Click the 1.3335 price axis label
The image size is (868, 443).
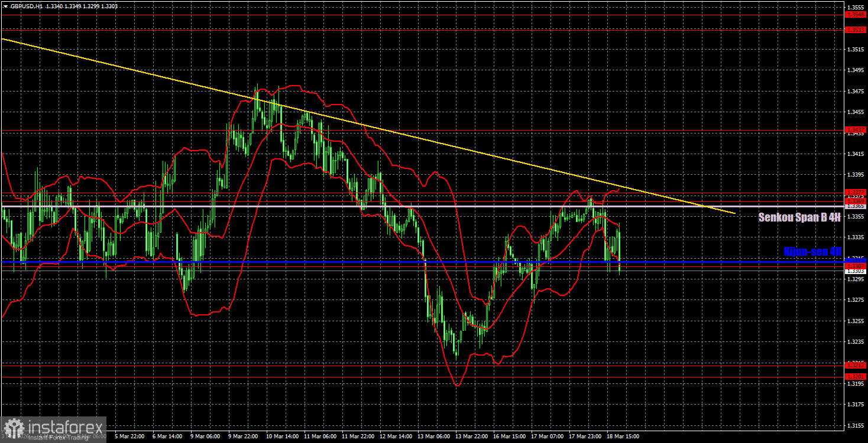[856, 237]
